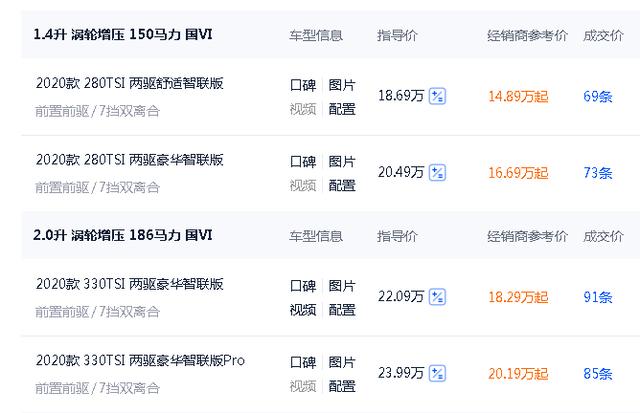640x413 pixels.
Task: Open 配置 for 280TSI 两驱豪华智联版
Action: (x=342, y=185)
